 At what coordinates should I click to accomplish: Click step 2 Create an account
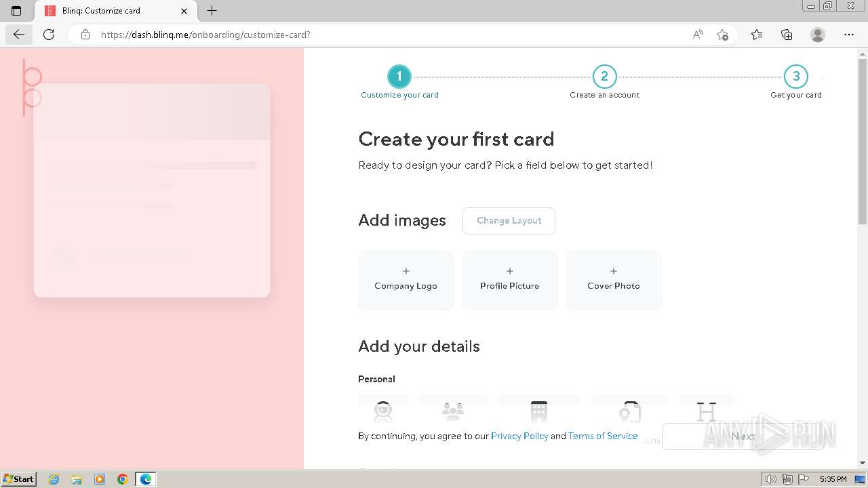[604, 83]
